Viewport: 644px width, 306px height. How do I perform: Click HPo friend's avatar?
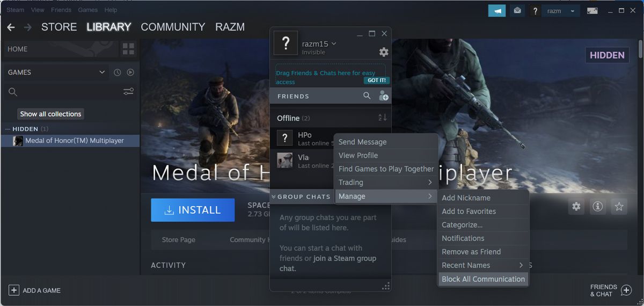[285, 138]
